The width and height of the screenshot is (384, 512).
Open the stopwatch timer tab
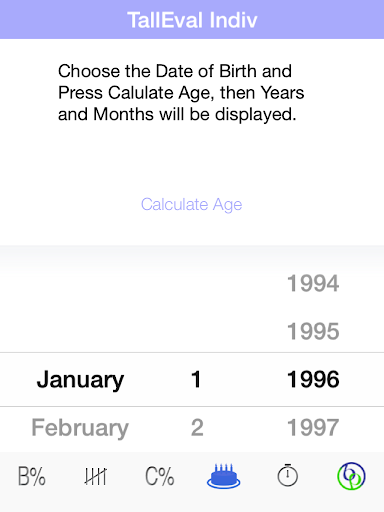pyautogui.click(x=288, y=475)
